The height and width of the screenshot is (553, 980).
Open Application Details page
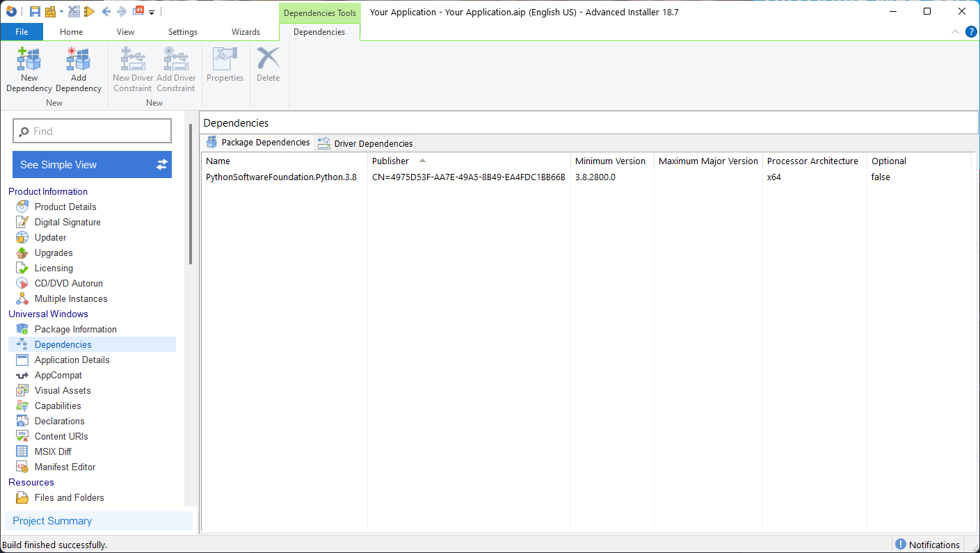(72, 360)
